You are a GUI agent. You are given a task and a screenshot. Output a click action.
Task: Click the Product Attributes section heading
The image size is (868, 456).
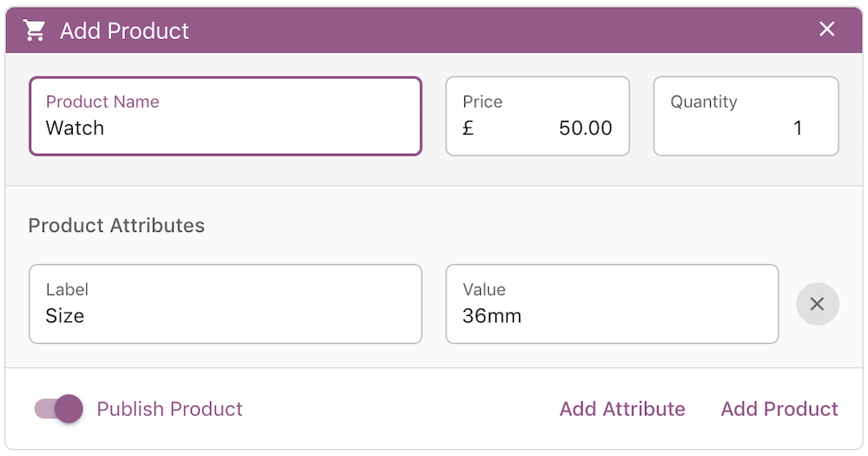click(116, 226)
